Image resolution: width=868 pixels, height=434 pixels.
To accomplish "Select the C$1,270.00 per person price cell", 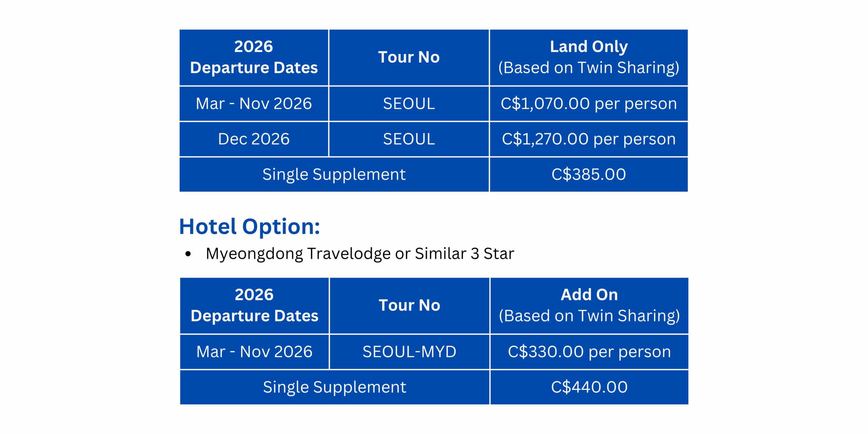I will point(589,139).
